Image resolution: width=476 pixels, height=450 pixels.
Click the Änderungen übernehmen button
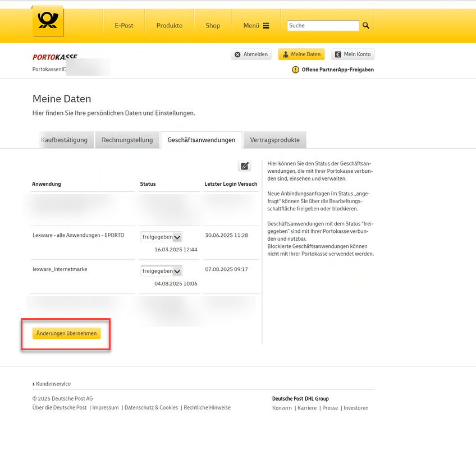pyautogui.click(x=66, y=333)
